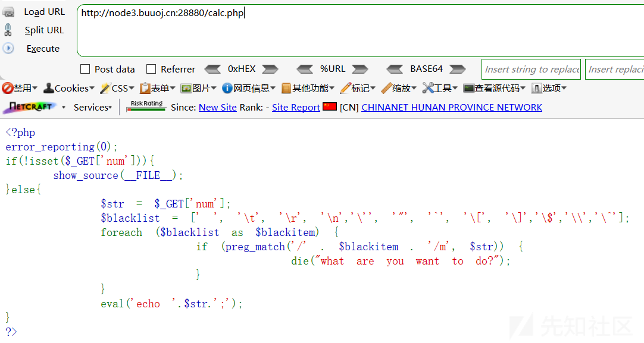Click the right arrow after BASE64
644x343 pixels.
tap(458, 69)
